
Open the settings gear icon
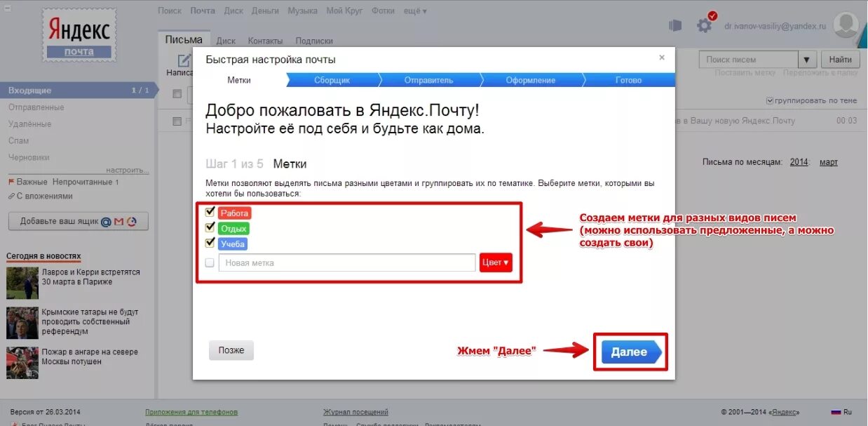tap(704, 26)
